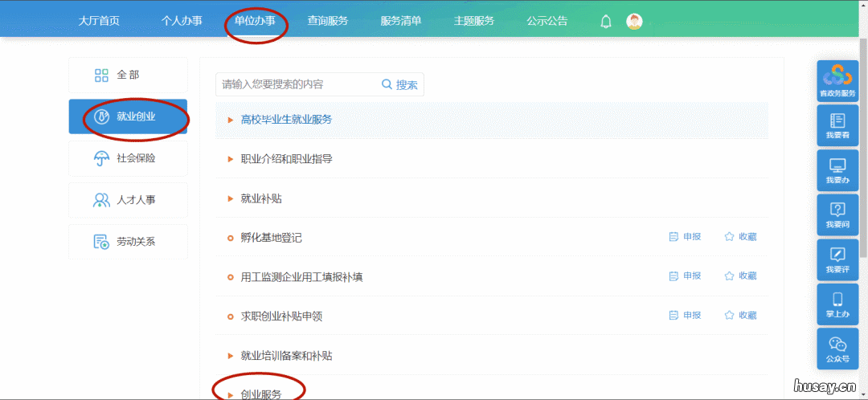868x400 pixels.
Task: Click the search magnifier icon
Action: click(x=387, y=84)
